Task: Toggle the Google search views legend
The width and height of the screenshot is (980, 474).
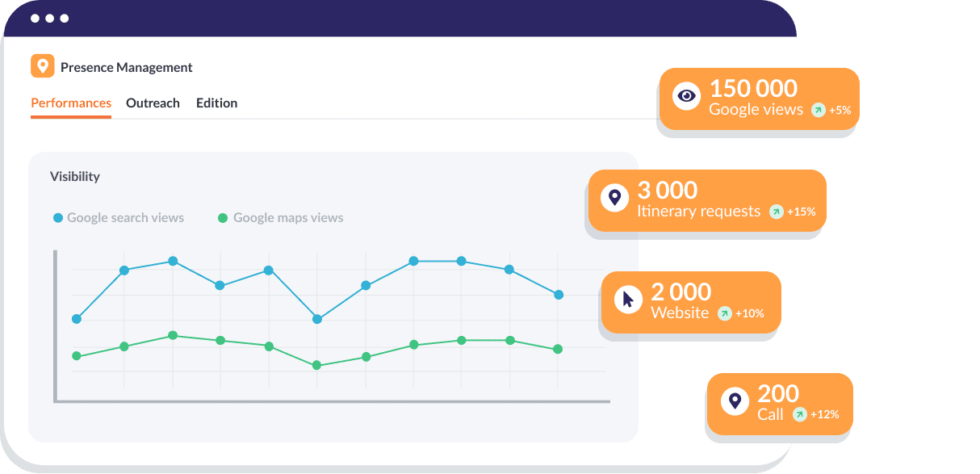Action: pyautogui.click(x=119, y=217)
